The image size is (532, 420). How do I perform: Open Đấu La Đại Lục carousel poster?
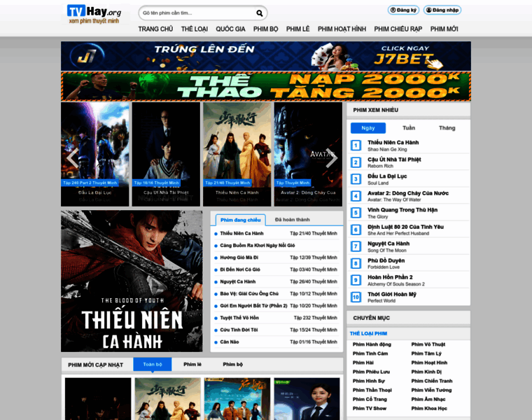click(95, 155)
